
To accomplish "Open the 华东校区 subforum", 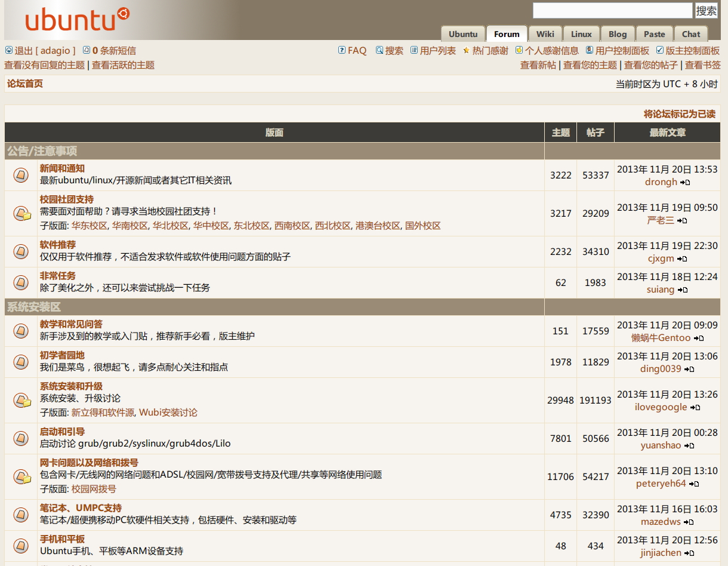I will tap(90, 226).
